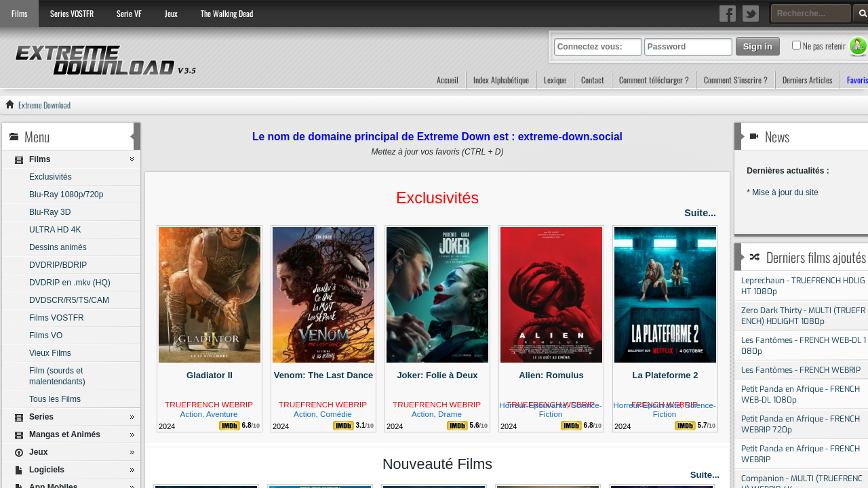The image size is (868, 488).
Task: Open the Jeux top tab
Action: tap(171, 14)
